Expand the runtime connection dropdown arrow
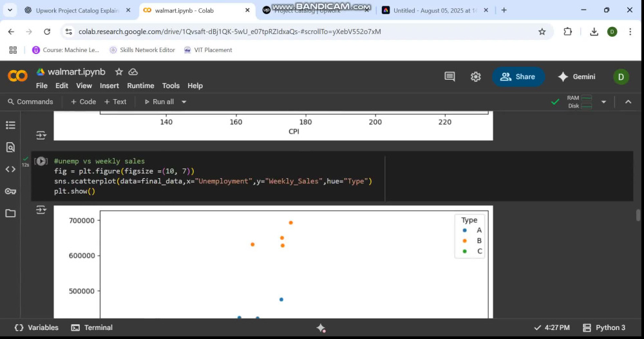 point(604,102)
